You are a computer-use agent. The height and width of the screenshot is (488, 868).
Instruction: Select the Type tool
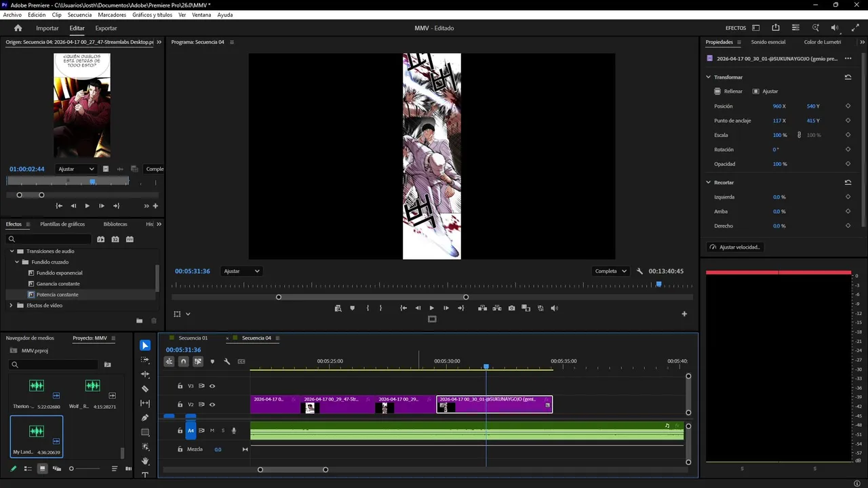click(x=145, y=475)
